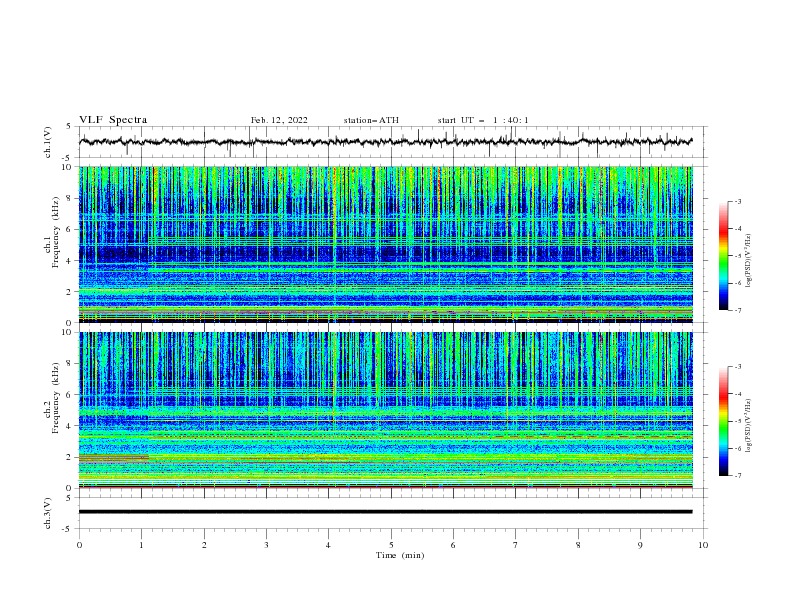Click the "-5" tick on the ch.3(V) axis
This screenshot has width=792, height=612.
68,529
